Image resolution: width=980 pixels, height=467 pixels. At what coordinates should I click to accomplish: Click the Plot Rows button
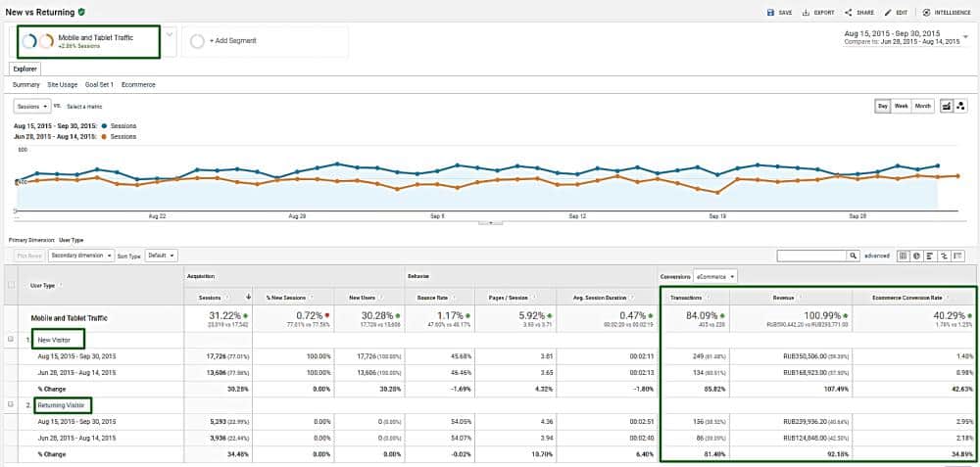pos(29,256)
